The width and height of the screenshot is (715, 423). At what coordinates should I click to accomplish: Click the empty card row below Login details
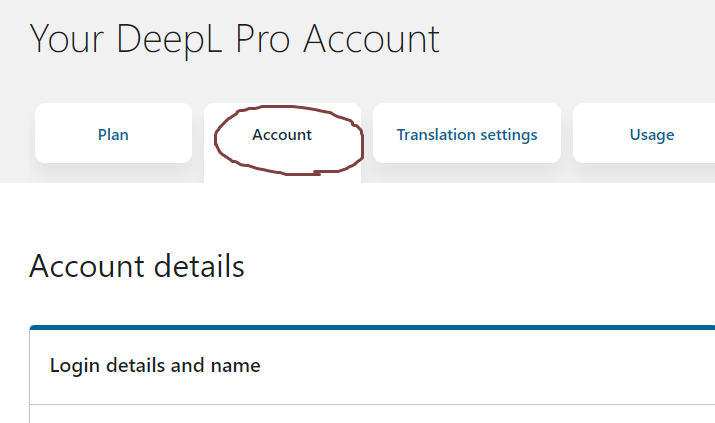pos(372,414)
